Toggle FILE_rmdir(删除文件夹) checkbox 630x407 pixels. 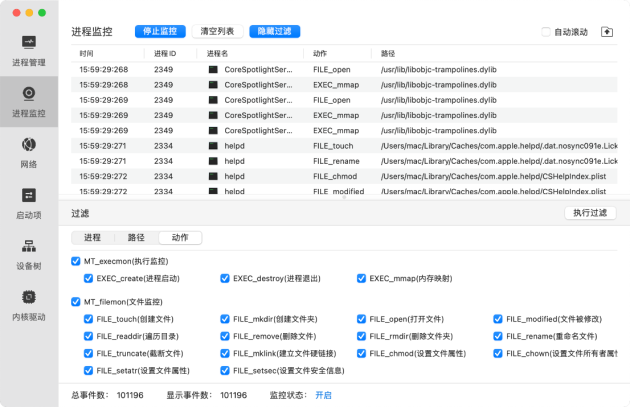(x=361, y=336)
